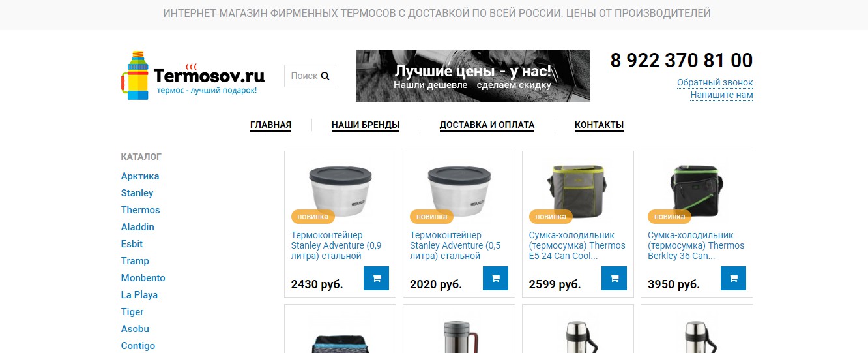
Task: Select Contigo in the catalog list
Action: click(138, 346)
